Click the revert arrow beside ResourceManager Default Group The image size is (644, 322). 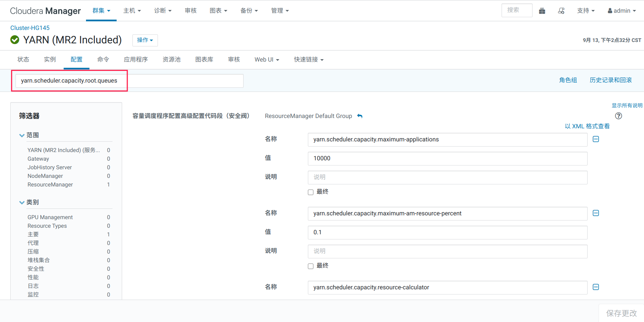(x=360, y=116)
